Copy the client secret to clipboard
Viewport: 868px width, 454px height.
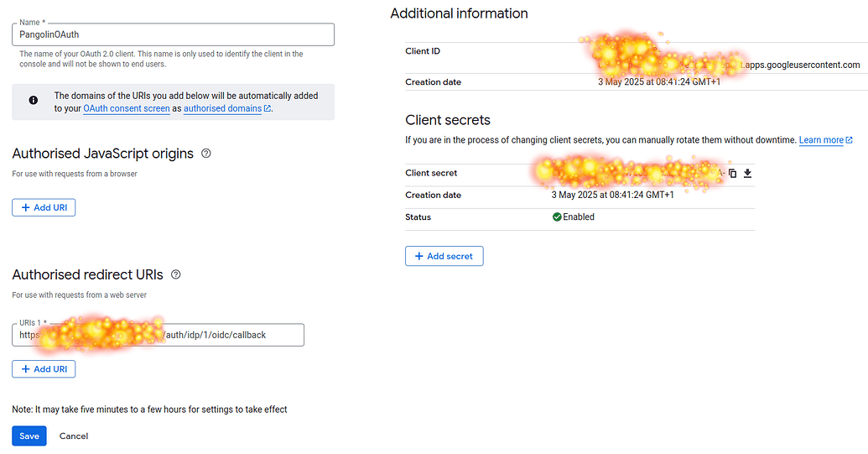732,174
